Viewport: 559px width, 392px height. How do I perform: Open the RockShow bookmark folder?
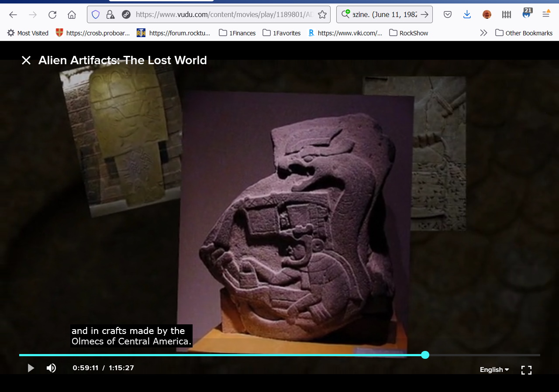409,33
